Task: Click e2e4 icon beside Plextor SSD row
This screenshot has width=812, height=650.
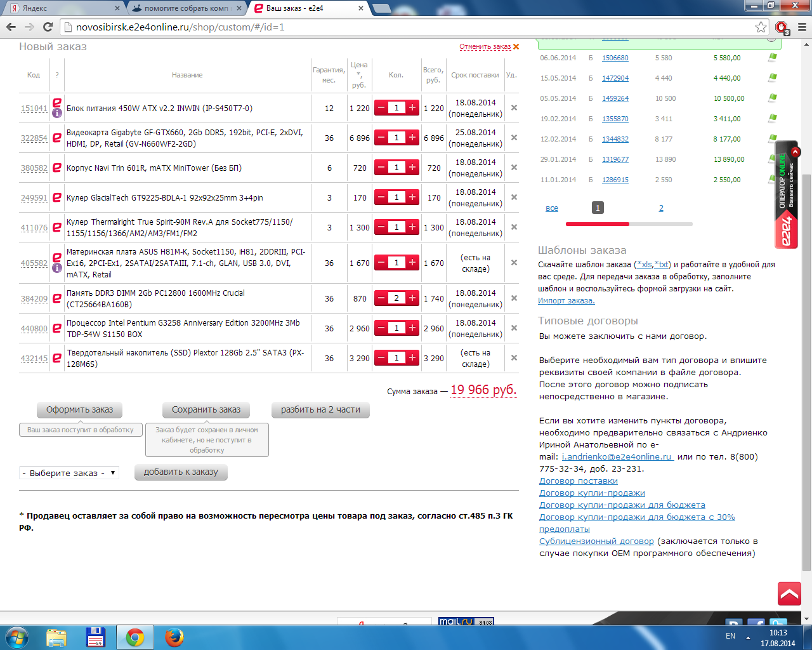Action: 56,358
